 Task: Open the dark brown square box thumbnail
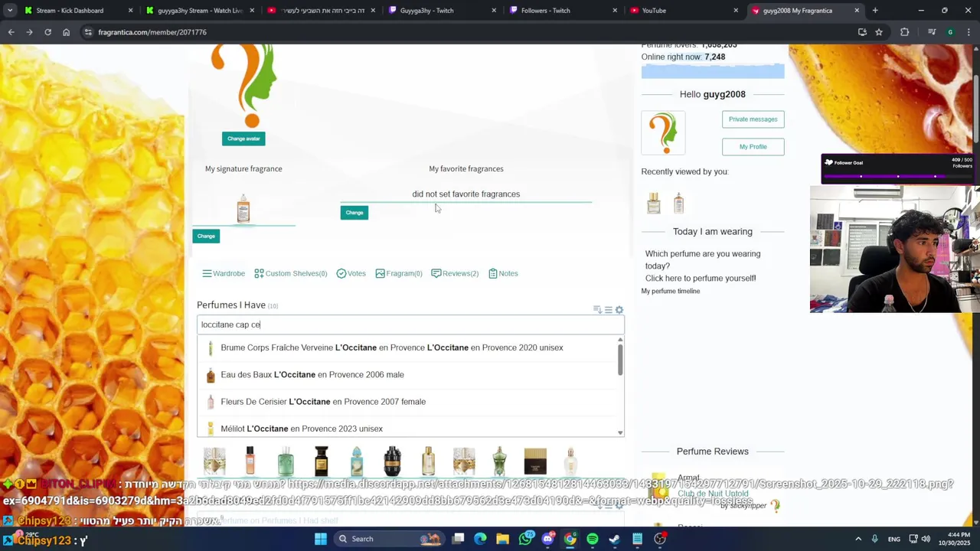535,461
